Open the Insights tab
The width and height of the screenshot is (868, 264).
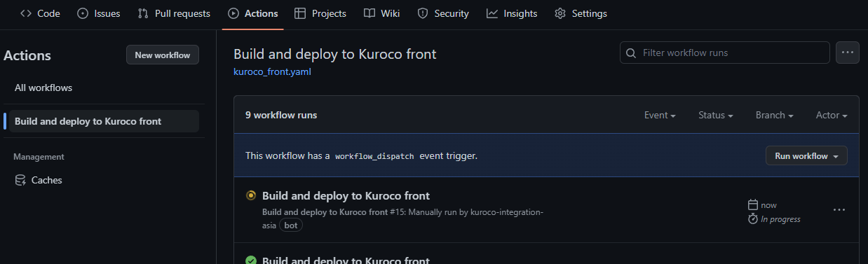click(x=512, y=13)
